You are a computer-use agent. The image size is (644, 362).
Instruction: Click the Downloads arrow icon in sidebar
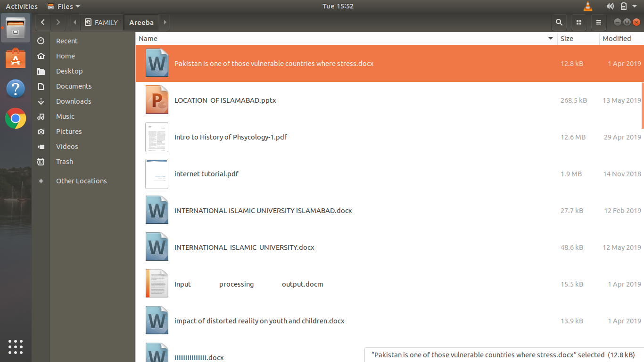[x=41, y=101]
